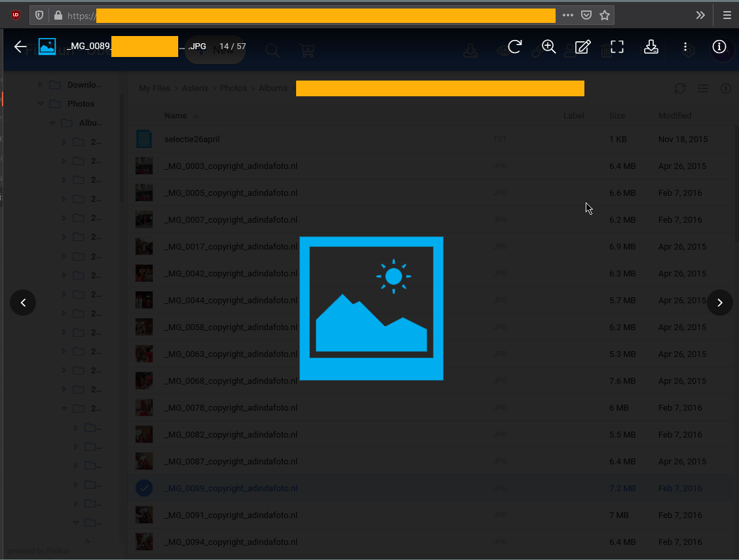
Task: Select the _MG_0094_copyright_adindafoto.nl file
Action: pos(231,542)
